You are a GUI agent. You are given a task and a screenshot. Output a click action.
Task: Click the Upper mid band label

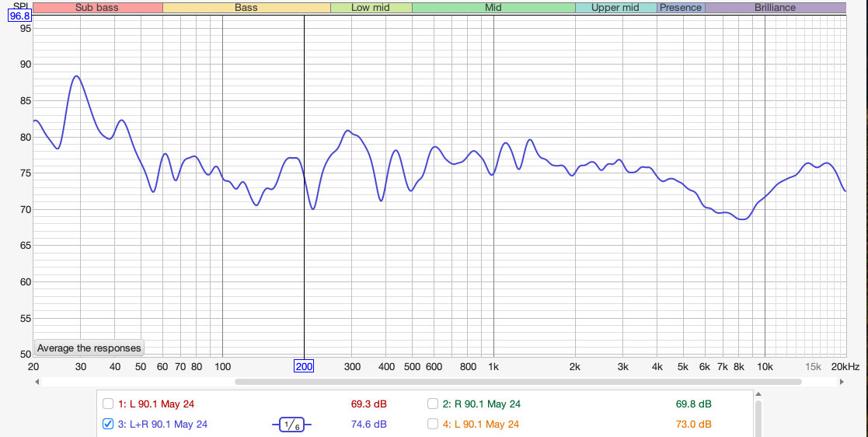tap(615, 8)
